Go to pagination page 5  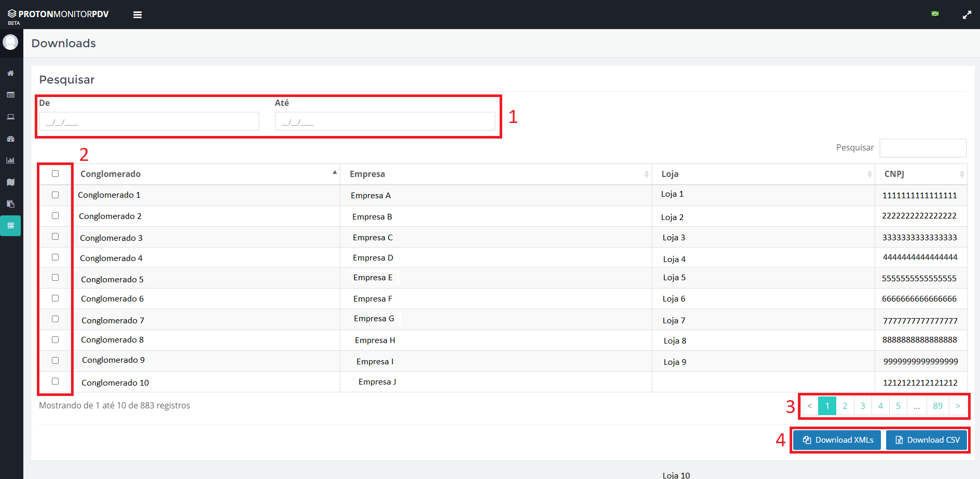click(x=898, y=406)
